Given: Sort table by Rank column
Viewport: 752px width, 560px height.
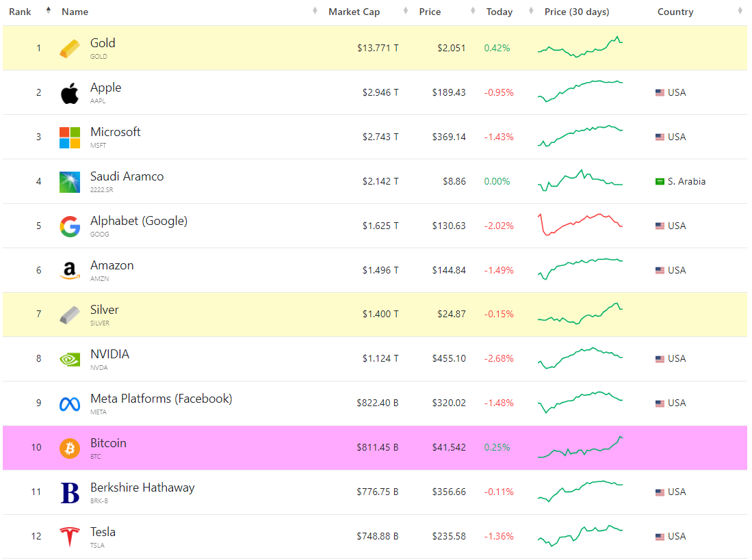Looking at the screenshot, I should click(20, 12).
